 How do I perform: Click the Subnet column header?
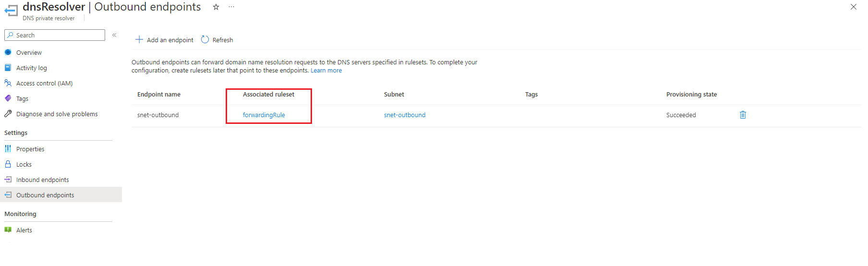point(394,94)
